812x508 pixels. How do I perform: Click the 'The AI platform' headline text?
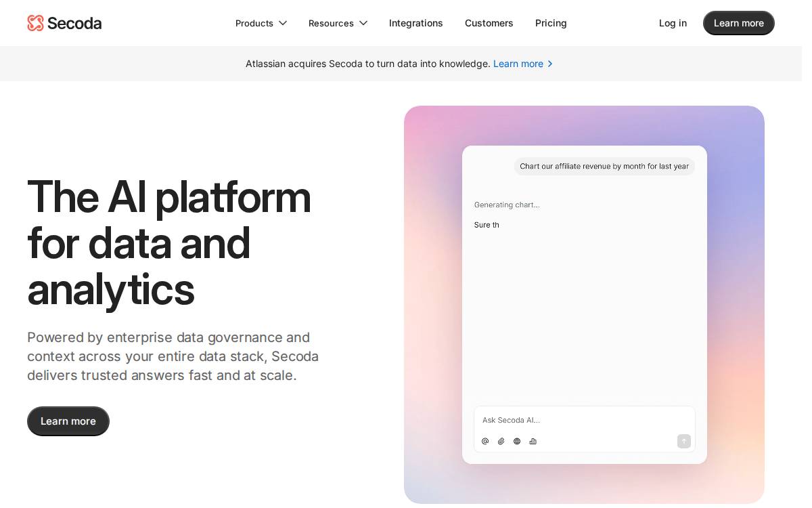(169, 242)
